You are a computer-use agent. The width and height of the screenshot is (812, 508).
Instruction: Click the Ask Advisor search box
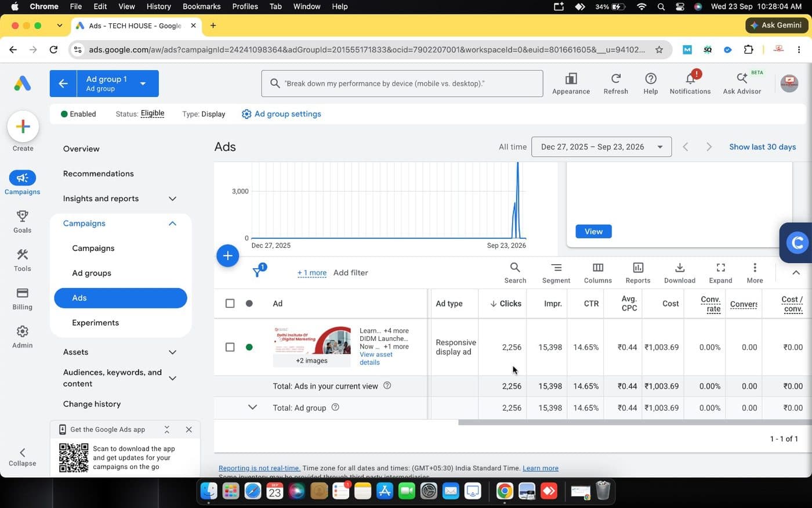click(402, 84)
